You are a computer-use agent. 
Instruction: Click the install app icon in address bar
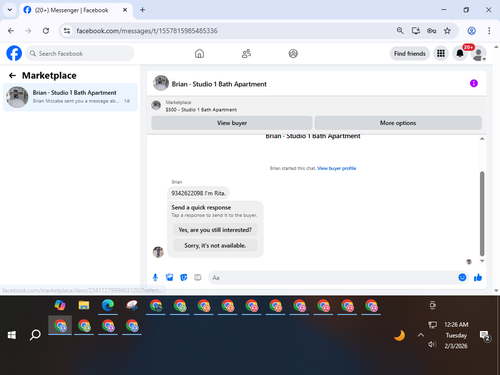tap(416, 31)
